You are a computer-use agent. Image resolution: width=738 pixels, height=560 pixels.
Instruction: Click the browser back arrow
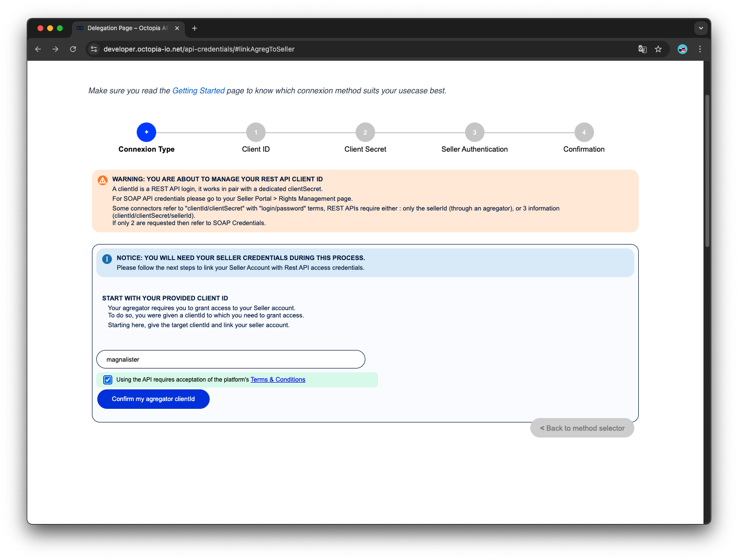tap(38, 49)
